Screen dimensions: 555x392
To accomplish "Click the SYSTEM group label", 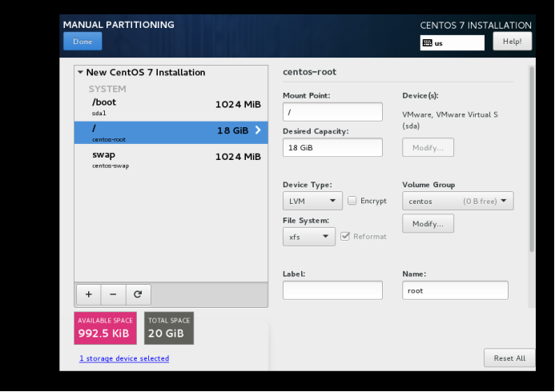I will point(107,89).
